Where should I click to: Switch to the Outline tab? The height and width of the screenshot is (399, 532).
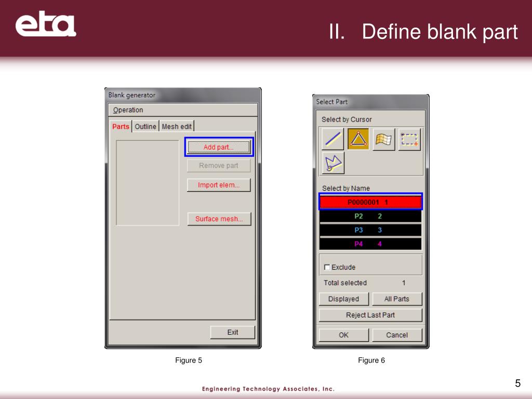click(145, 127)
